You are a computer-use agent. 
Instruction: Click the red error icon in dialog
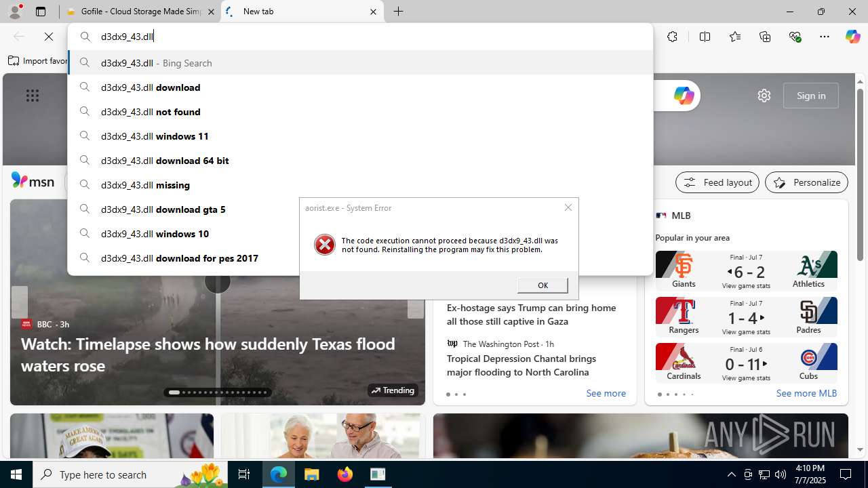tap(325, 245)
